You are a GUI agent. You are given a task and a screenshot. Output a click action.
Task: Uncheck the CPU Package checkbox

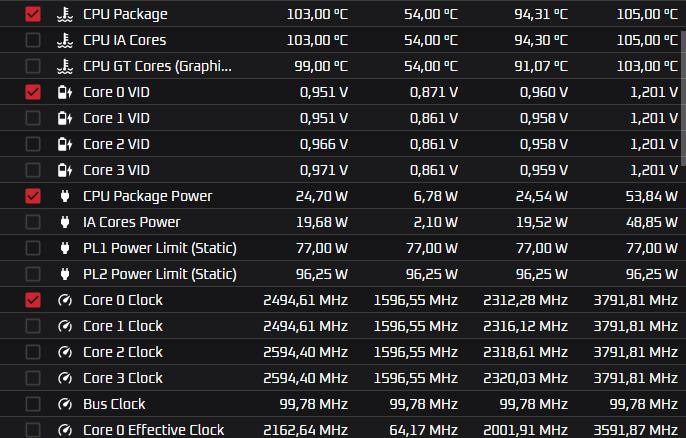tap(33, 14)
